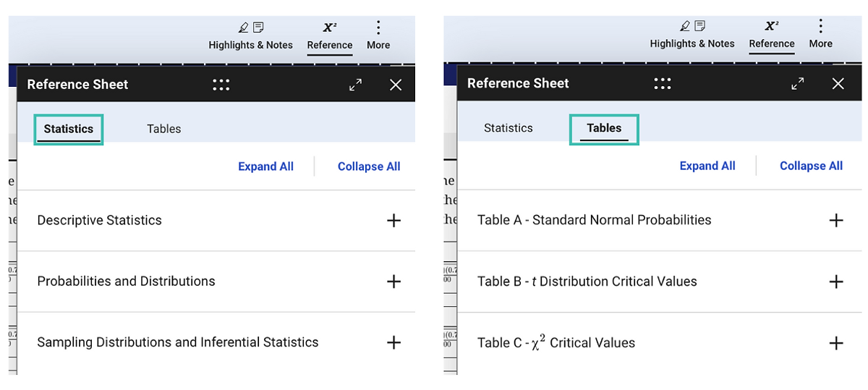
Task: Expand the Descriptive Statistics section
Action: (393, 221)
